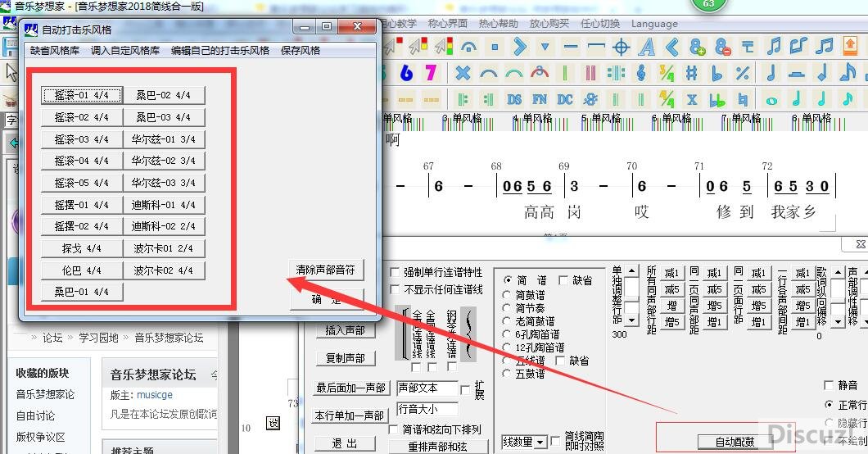Click the 行音大小 input field

[427, 409]
